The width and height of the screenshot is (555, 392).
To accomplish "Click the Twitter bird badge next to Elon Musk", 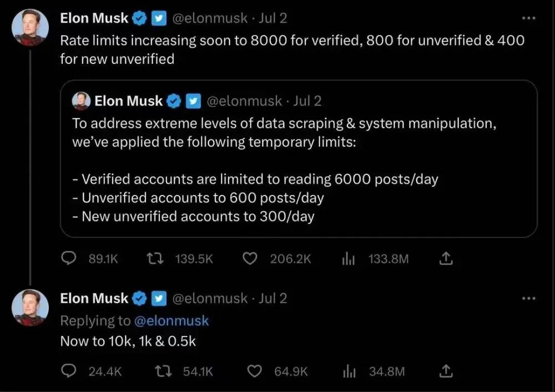I will 159,18.
